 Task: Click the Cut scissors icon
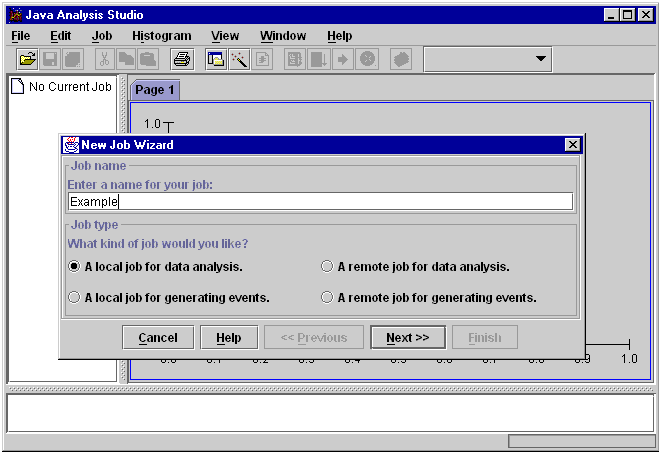coord(104,60)
